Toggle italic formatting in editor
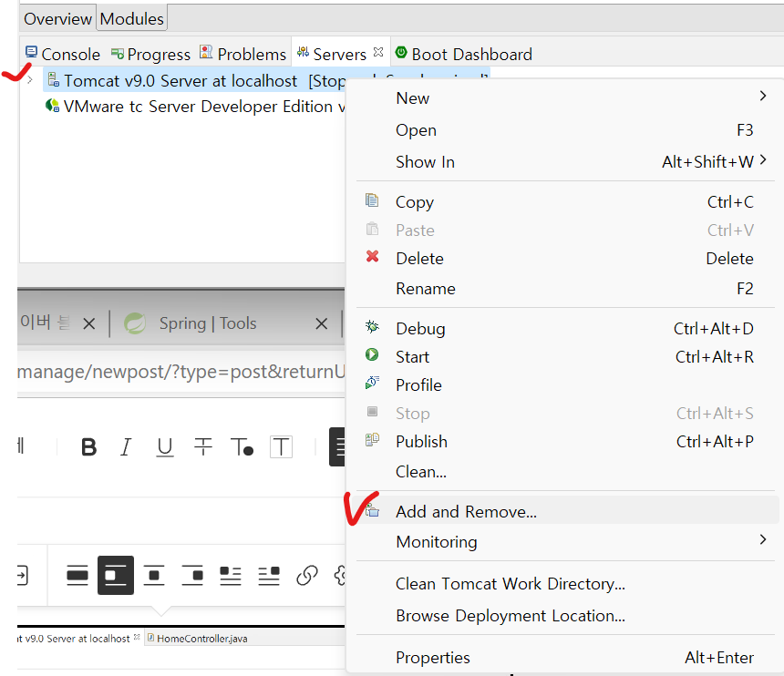Viewport: 784px width, 676px height. click(x=126, y=446)
